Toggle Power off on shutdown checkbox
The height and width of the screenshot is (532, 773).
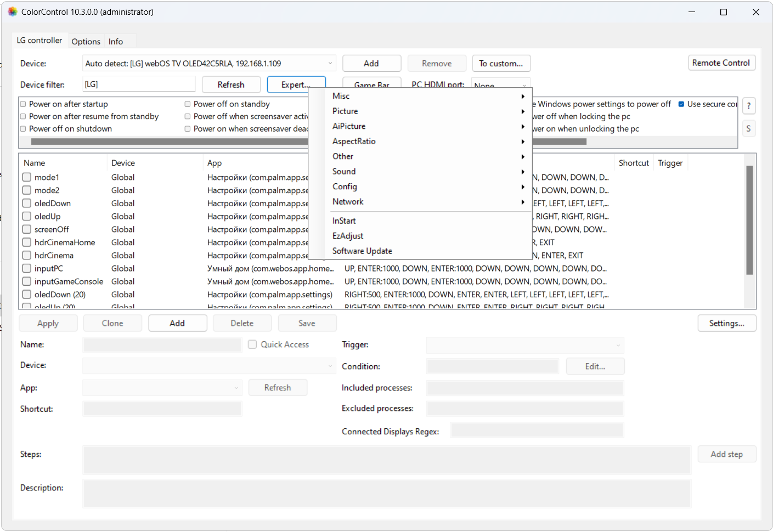[24, 129]
